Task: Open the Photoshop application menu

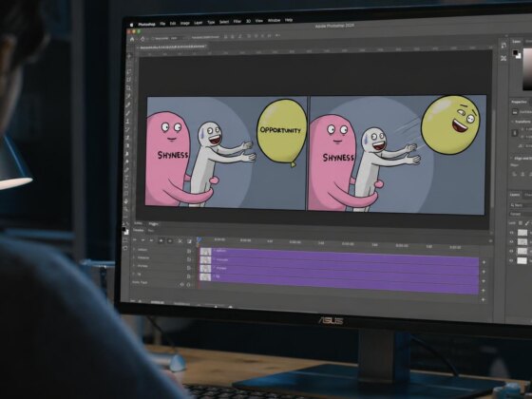Action: point(146,25)
